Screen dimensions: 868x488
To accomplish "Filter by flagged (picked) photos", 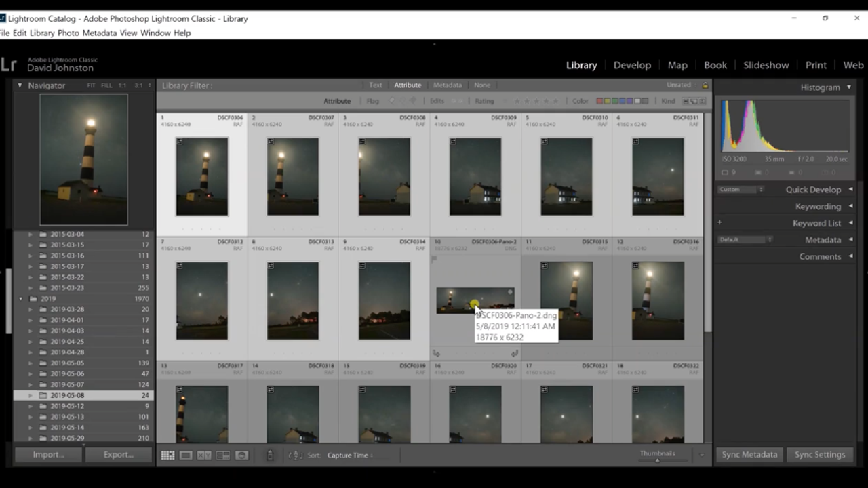I will [392, 101].
